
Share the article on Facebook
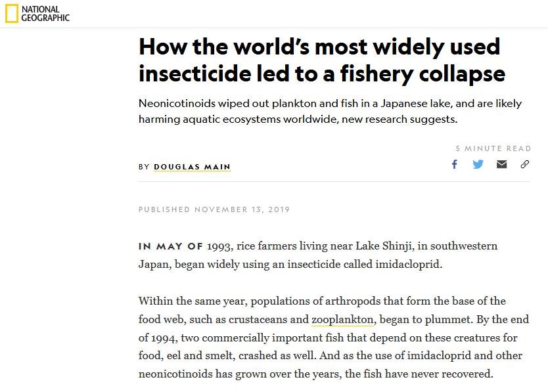(454, 164)
